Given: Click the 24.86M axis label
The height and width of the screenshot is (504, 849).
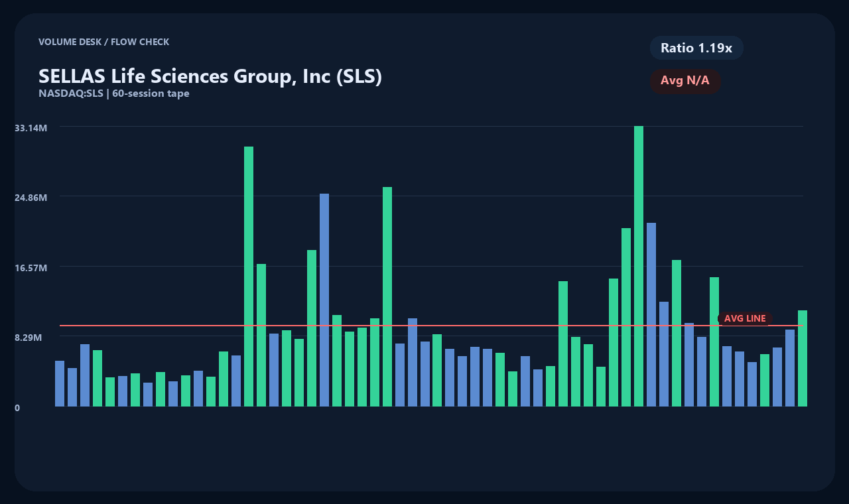Looking at the screenshot, I should pyautogui.click(x=31, y=198).
